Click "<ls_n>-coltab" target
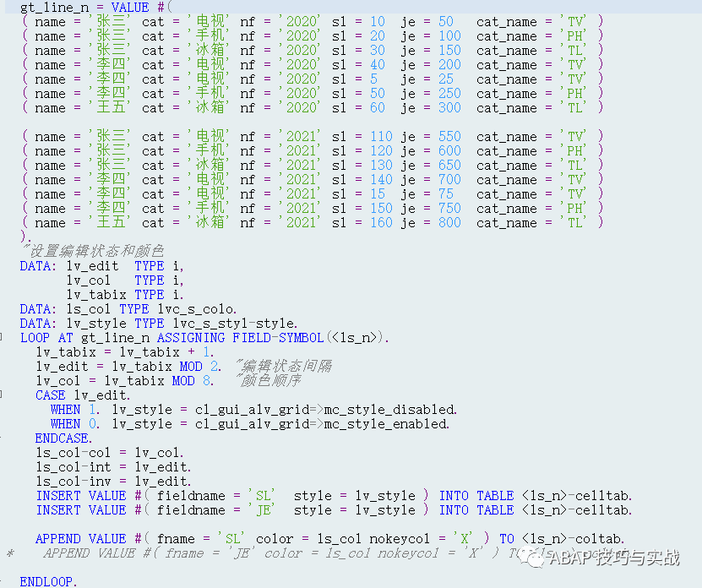This screenshot has height=588, width=702. tap(571, 539)
